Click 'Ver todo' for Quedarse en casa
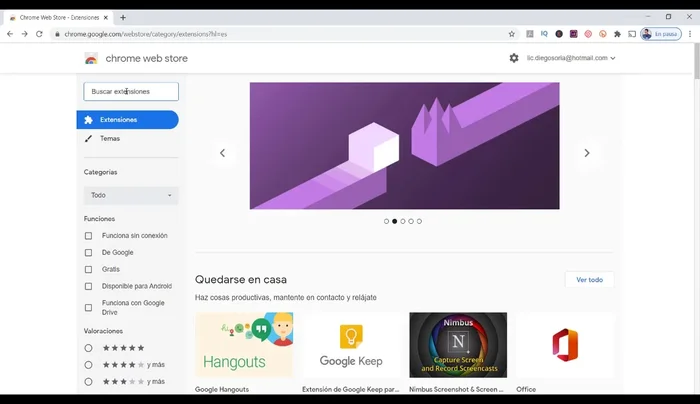This screenshot has width=700, height=404. click(x=589, y=280)
